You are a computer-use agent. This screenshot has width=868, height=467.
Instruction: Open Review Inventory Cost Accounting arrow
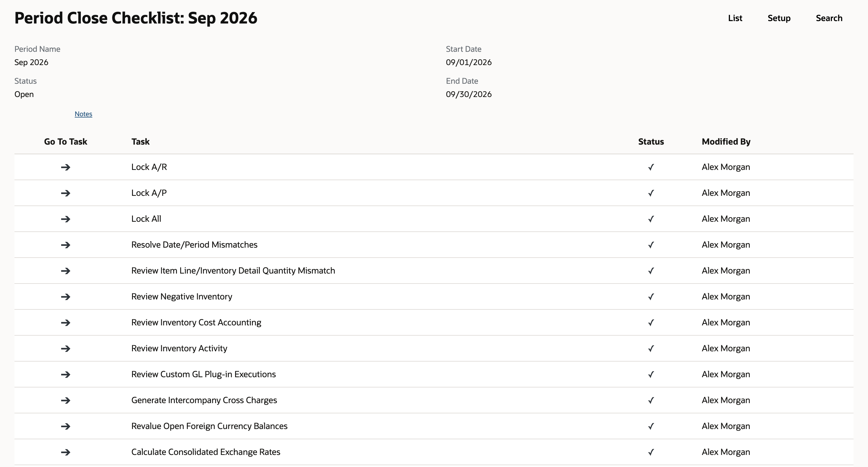click(x=65, y=323)
